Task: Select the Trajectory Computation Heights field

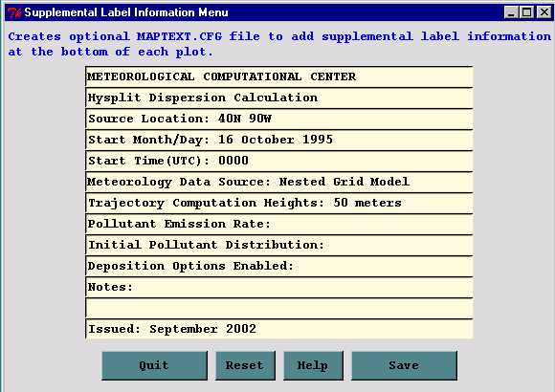Action: 278,203
